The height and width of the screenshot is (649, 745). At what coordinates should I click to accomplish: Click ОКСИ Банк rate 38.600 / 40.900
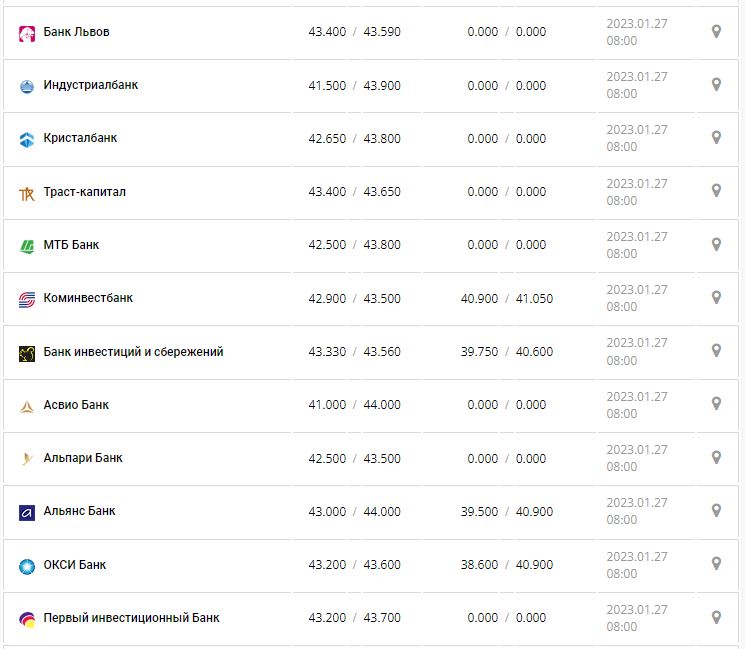(506, 565)
